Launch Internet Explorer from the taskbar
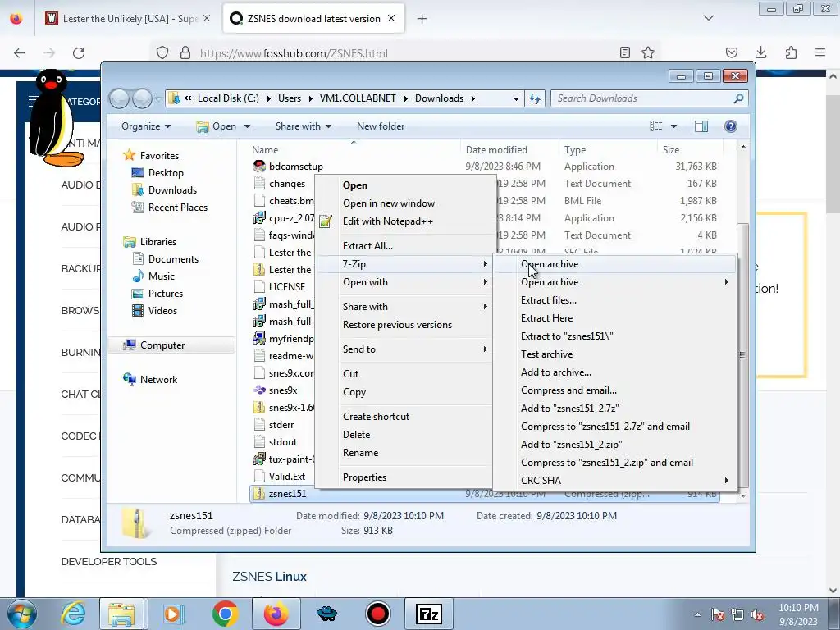 (x=73, y=614)
